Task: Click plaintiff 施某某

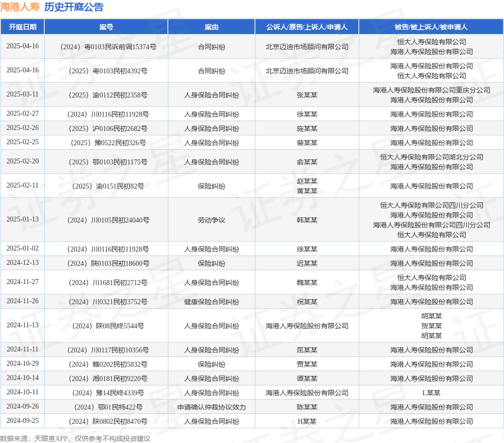Action: point(307,128)
